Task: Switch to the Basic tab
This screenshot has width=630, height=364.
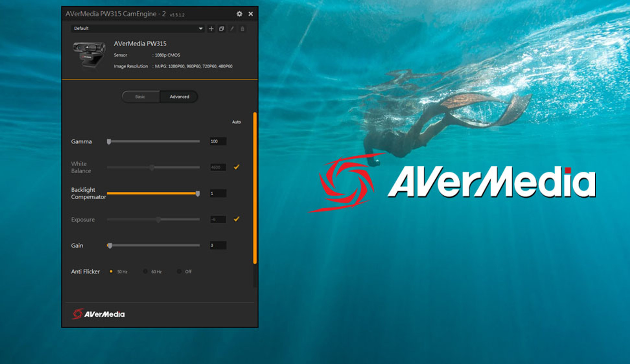Action: (x=141, y=97)
